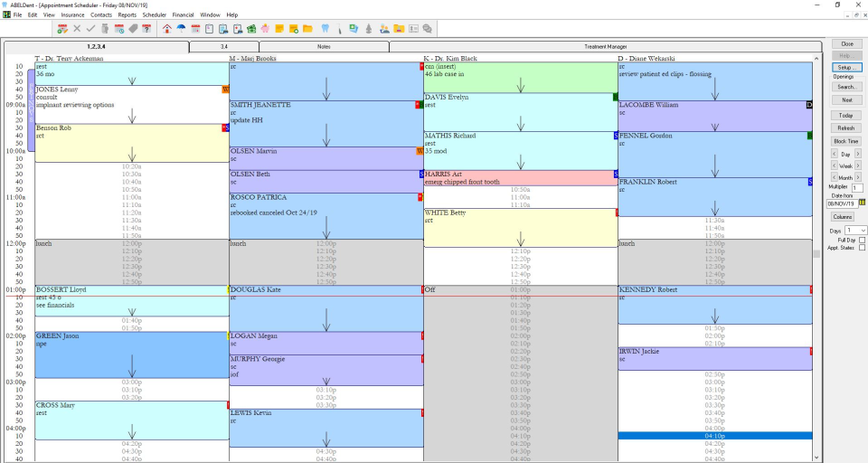Click the Search.. openings button
This screenshot has height=463, width=868.
pyautogui.click(x=847, y=87)
